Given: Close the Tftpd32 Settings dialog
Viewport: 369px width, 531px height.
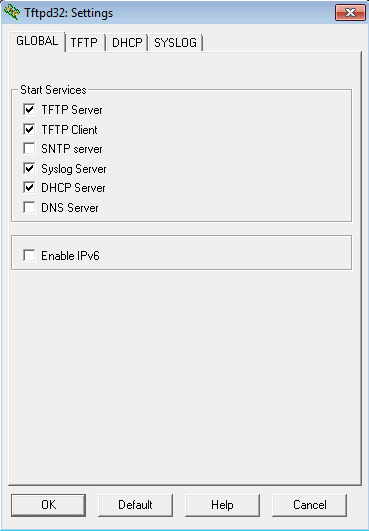Looking at the screenshot, I should tap(350, 13).
